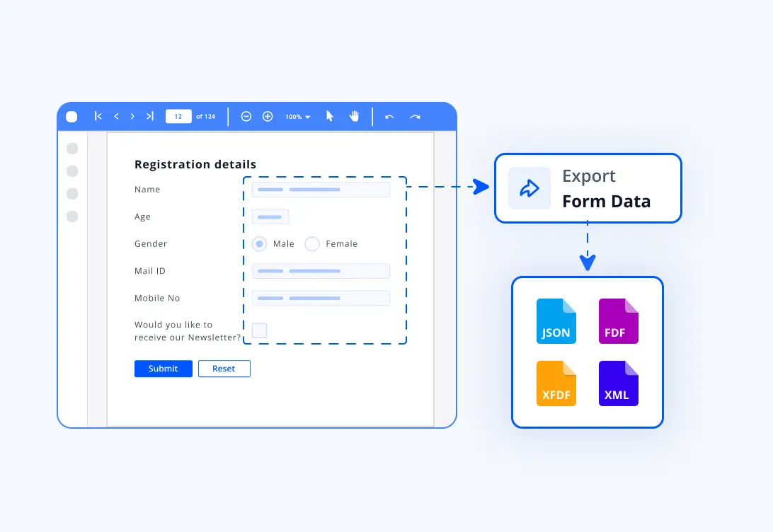Screen dimensions: 773x532
Task: Select the XFDF format tile
Action: coord(556,383)
